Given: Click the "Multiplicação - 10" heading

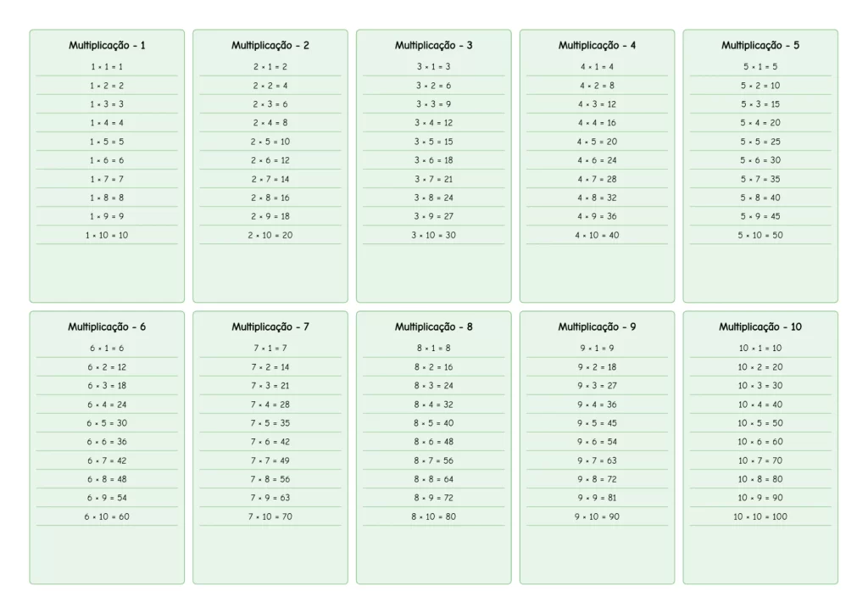Looking at the screenshot, I should click(x=760, y=327).
